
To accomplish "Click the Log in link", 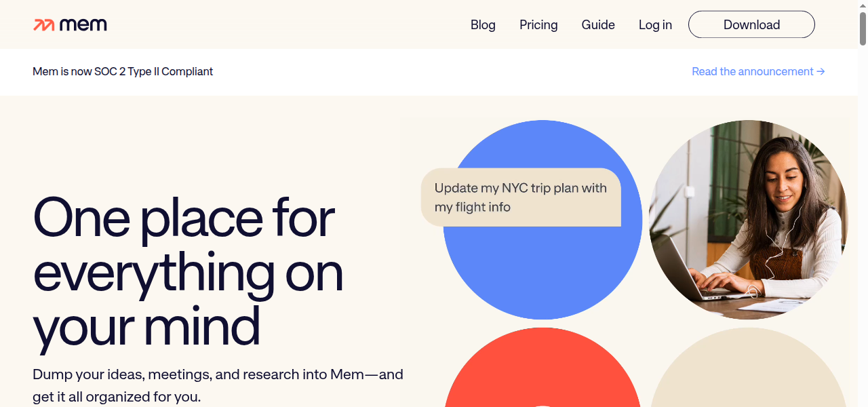I will point(655,25).
